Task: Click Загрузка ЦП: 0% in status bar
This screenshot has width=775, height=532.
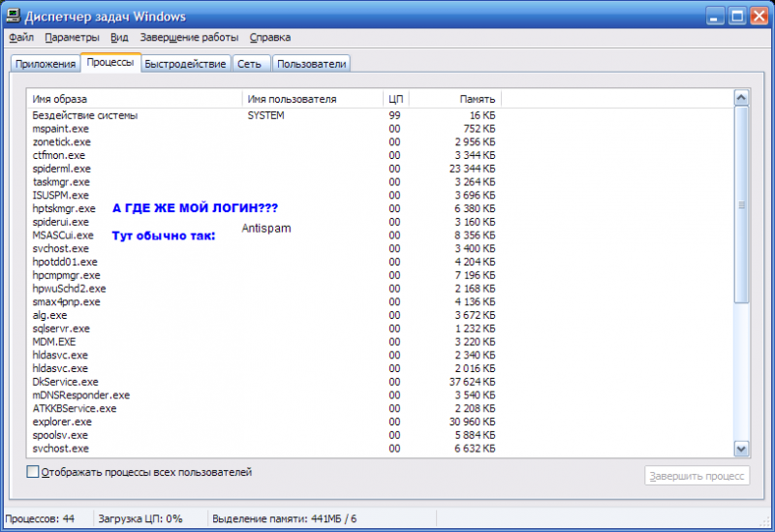Action: 140,519
